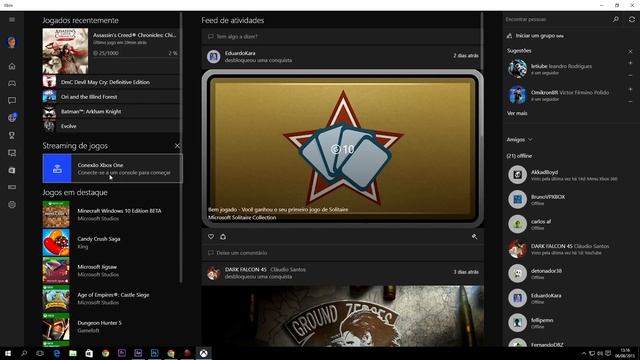
Task: Open Settings via the sidebar gear icon
Action: tap(12, 204)
